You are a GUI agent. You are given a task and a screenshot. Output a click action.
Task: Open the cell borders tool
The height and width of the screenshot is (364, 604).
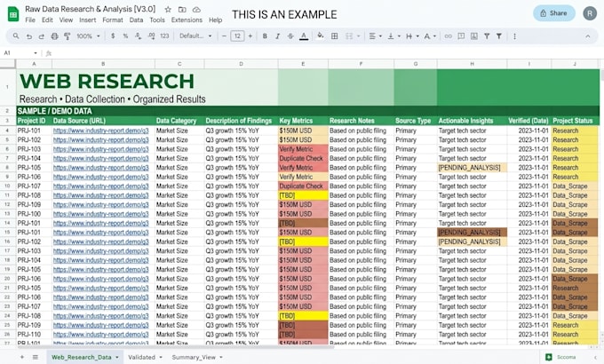pyautogui.click(x=335, y=36)
